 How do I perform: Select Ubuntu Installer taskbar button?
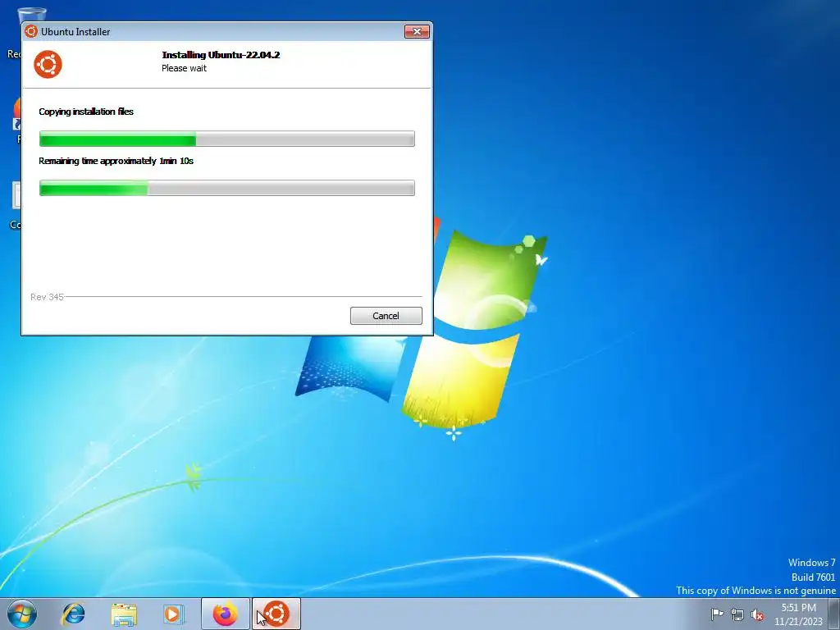click(x=276, y=614)
